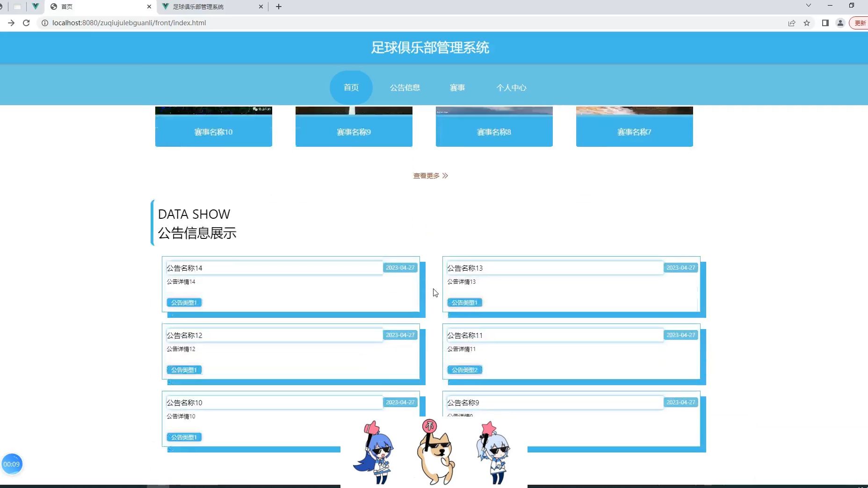Viewport: 868px width, 488px height.
Task: Open a new browser tab with plus icon
Action: pyautogui.click(x=279, y=7)
